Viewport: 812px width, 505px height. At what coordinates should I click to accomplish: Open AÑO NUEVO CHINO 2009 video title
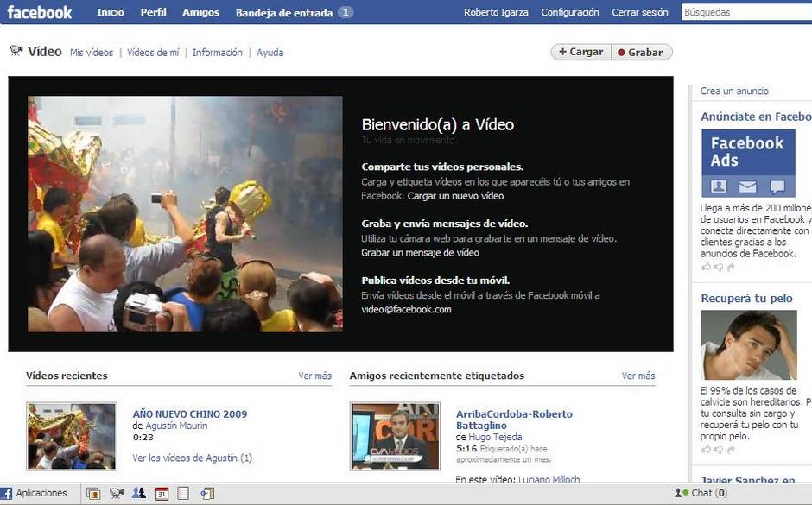click(x=190, y=414)
